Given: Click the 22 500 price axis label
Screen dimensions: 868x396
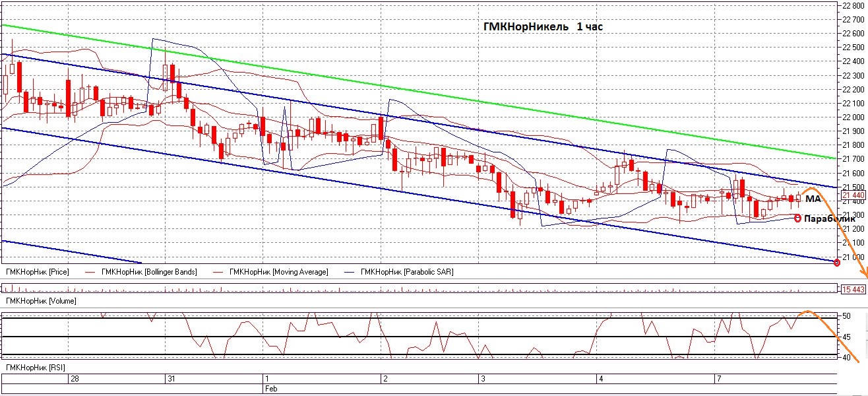Looking at the screenshot, I should coord(853,47).
